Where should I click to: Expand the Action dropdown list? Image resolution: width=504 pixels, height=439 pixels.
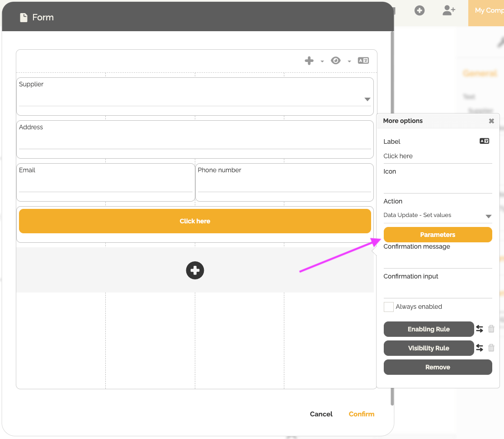(x=488, y=216)
